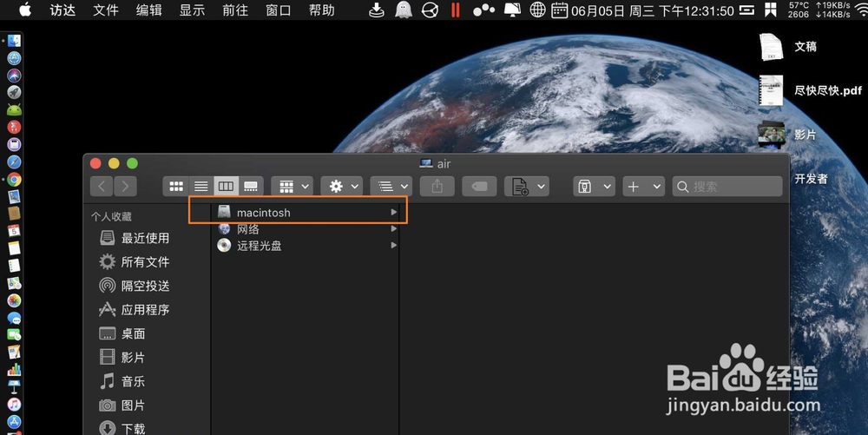Switch Finder to icon view
The image size is (868, 435).
(176, 187)
